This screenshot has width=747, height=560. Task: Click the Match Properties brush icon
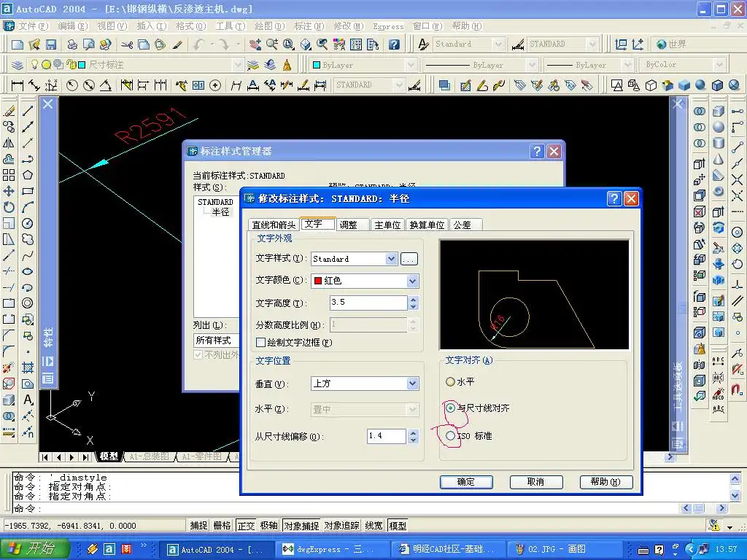(177, 44)
